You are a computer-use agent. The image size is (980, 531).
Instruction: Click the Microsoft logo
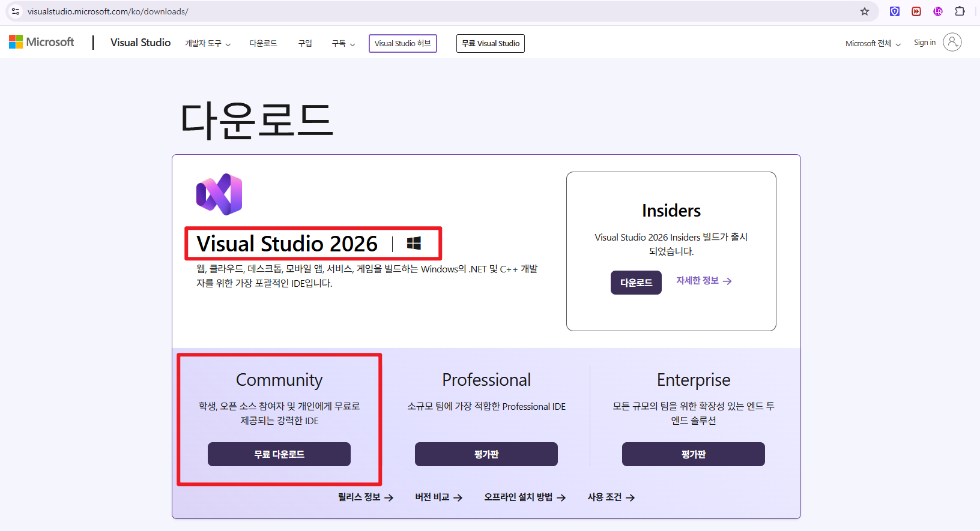click(x=41, y=42)
